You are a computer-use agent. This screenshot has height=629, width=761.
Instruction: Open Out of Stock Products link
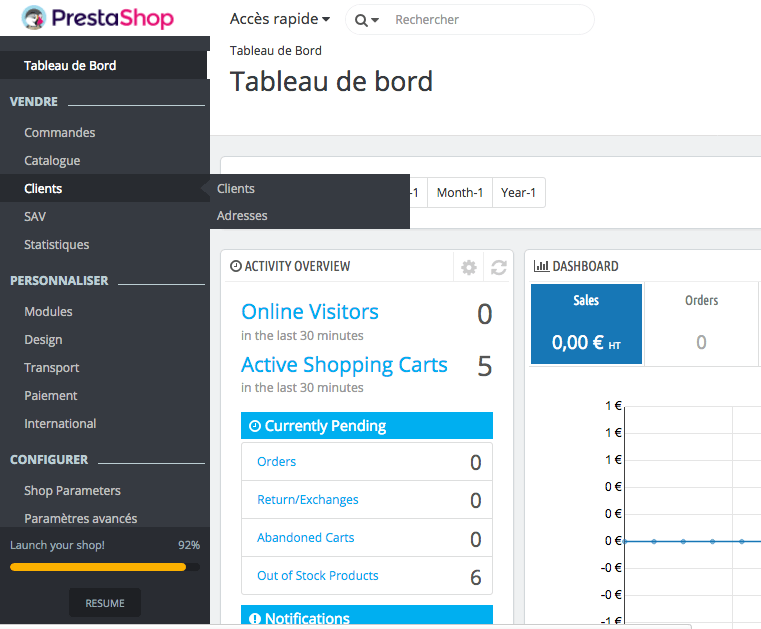click(318, 576)
